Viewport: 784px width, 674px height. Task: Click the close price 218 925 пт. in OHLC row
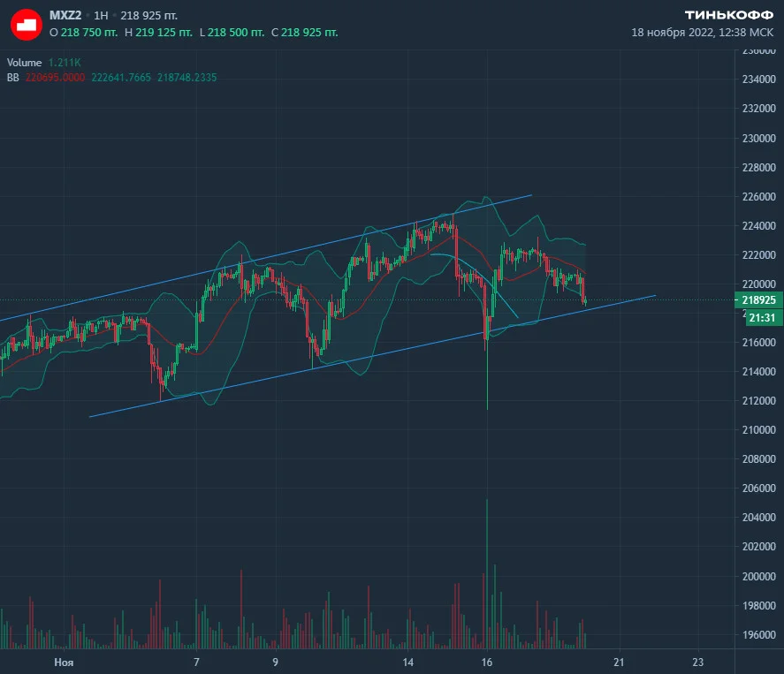coord(309,33)
